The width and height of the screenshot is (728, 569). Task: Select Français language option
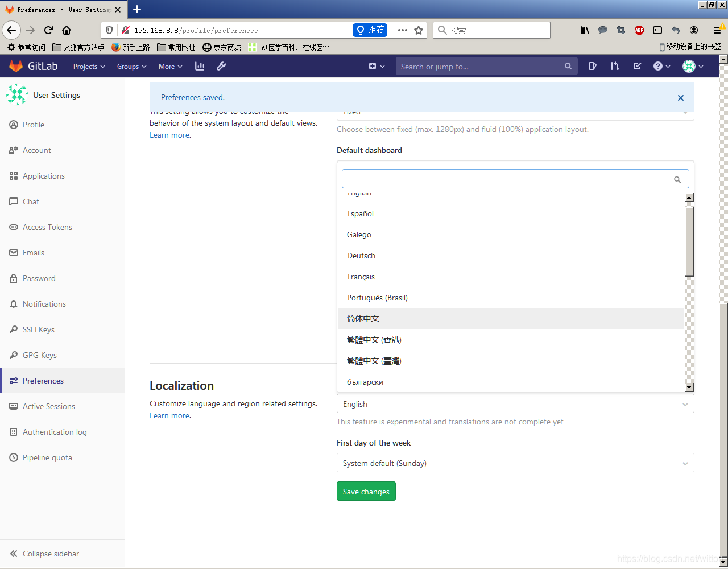coord(511,277)
